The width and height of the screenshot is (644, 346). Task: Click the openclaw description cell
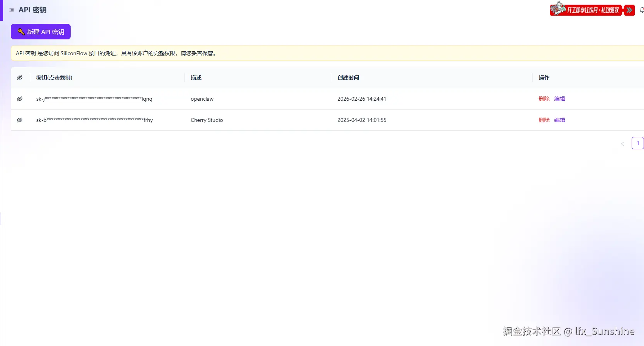pyautogui.click(x=202, y=99)
